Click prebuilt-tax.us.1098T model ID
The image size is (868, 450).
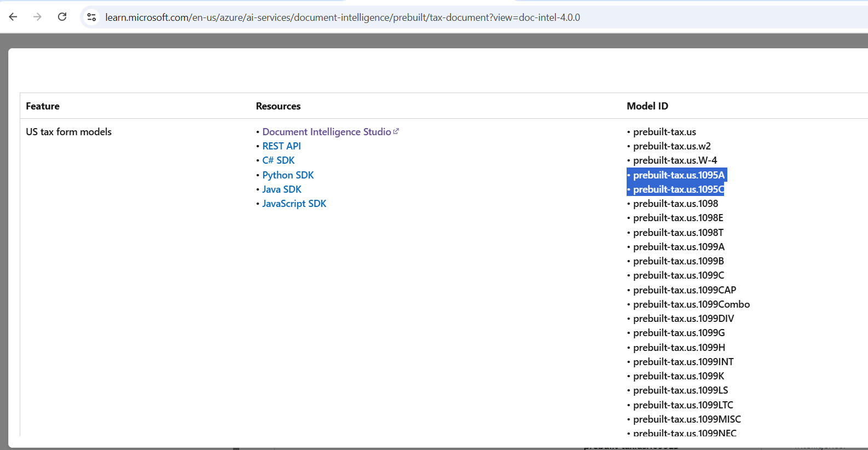pyautogui.click(x=678, y=233)
